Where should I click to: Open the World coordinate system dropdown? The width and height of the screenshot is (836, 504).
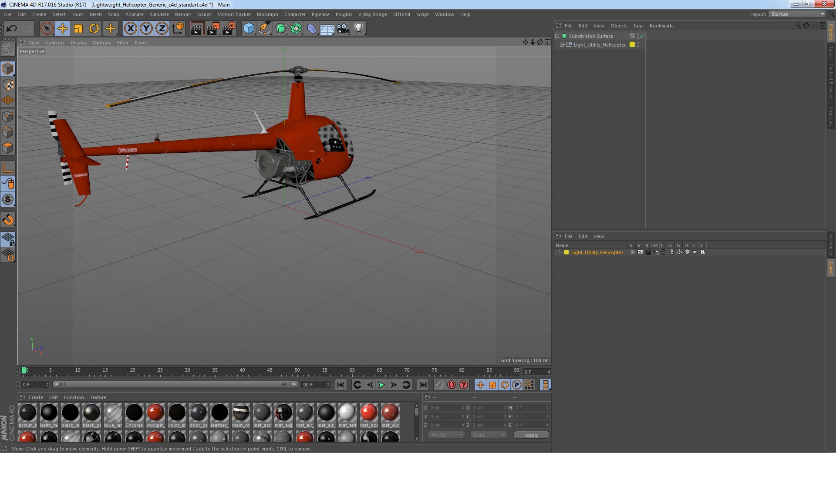(446, 435)
